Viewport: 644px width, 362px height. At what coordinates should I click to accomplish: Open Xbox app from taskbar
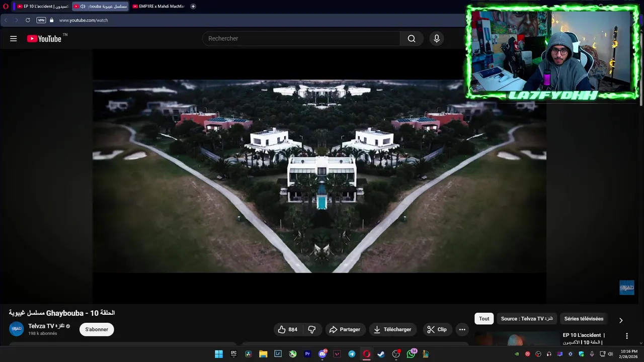[x=293, y=354]
